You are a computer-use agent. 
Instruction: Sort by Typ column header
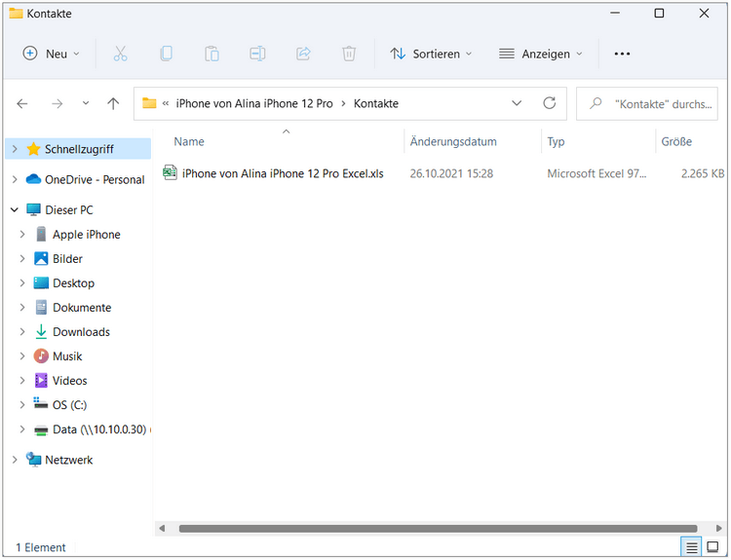[556, 141]
